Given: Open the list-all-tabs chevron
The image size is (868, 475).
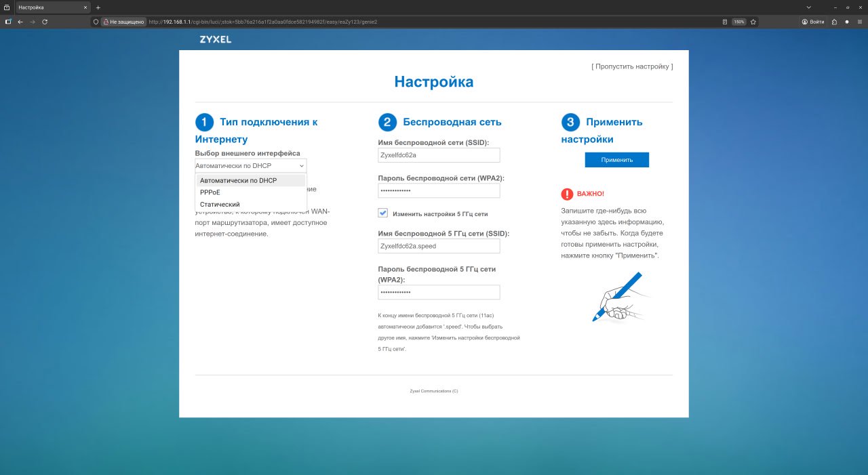Looking at the screenshot, I should click(x=808, y=7).
